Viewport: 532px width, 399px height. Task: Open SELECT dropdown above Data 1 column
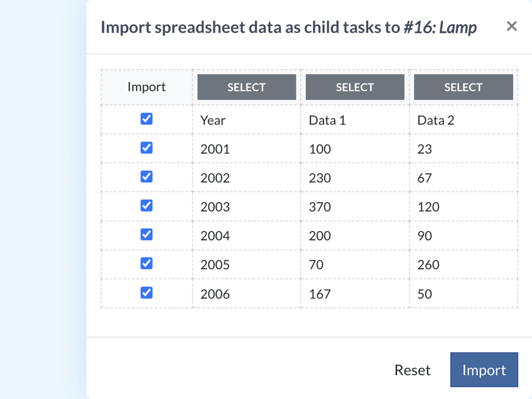click(355, 87)
